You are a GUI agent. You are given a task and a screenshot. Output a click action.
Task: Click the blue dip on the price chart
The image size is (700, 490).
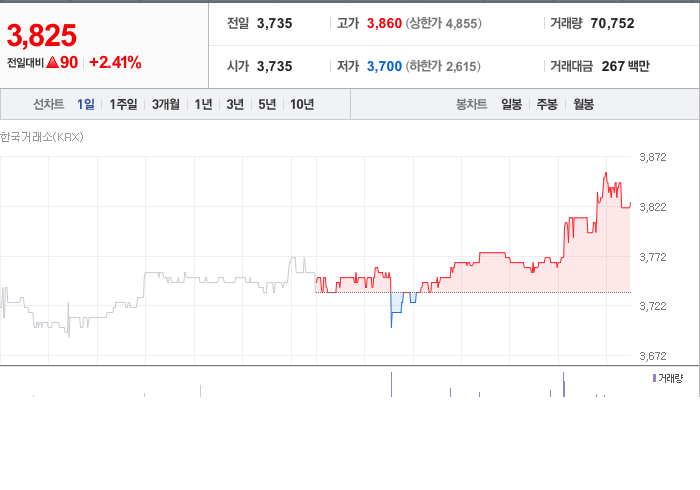396,306
